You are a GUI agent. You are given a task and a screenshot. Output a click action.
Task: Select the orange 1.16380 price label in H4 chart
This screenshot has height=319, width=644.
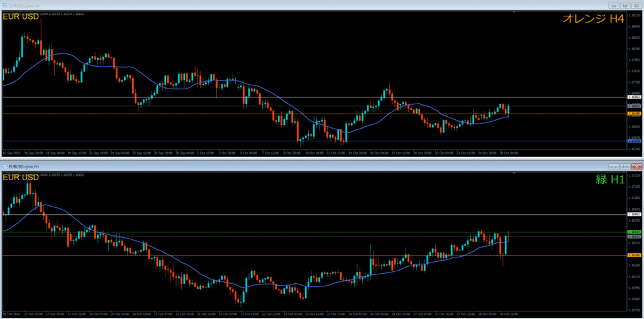tap(634, 114)
